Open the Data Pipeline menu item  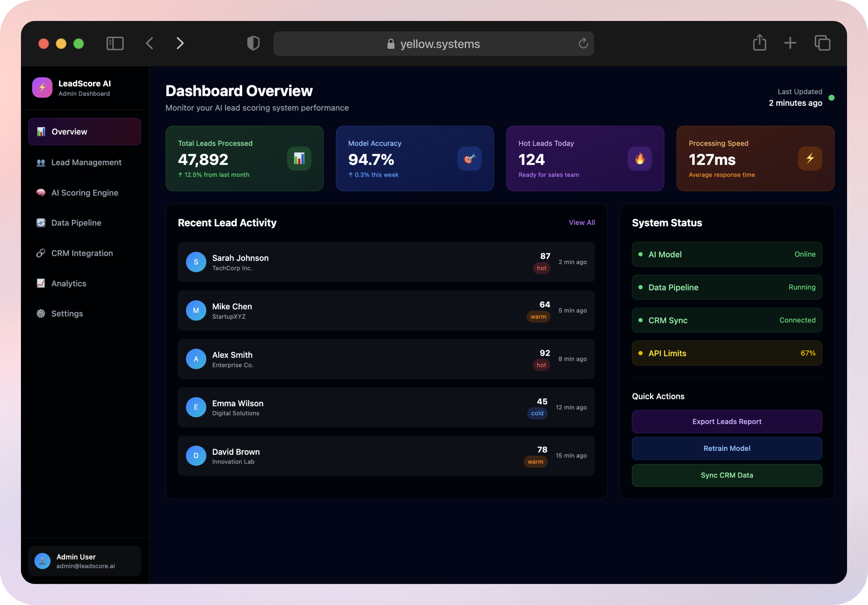pyautogui.click(x=85, y=223)
